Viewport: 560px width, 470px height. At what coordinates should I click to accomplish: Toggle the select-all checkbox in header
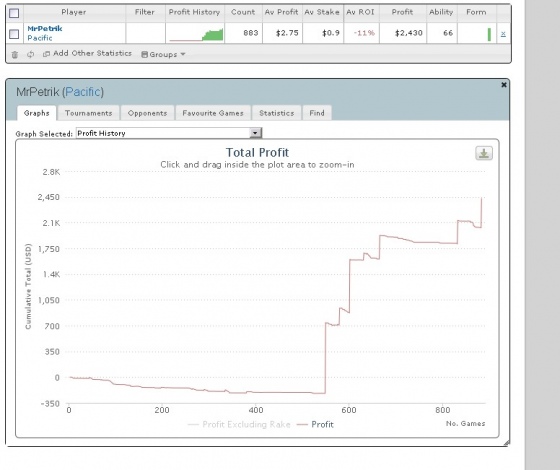pos(14,13)
